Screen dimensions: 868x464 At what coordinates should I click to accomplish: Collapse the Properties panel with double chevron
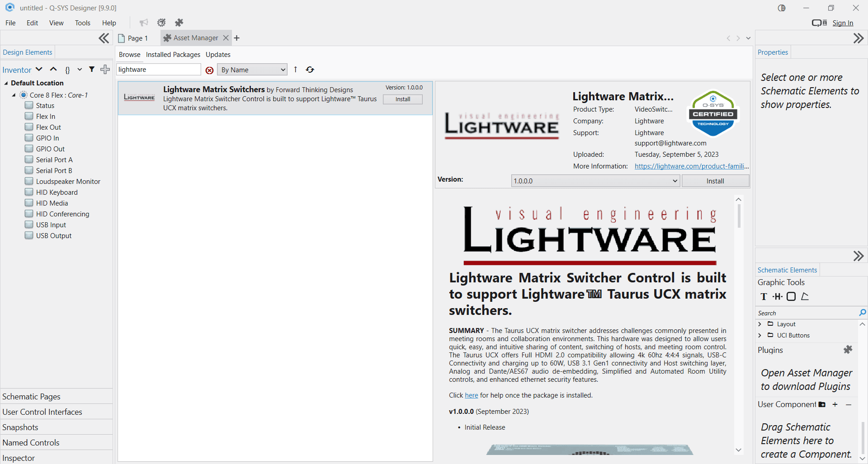(859, 38)
